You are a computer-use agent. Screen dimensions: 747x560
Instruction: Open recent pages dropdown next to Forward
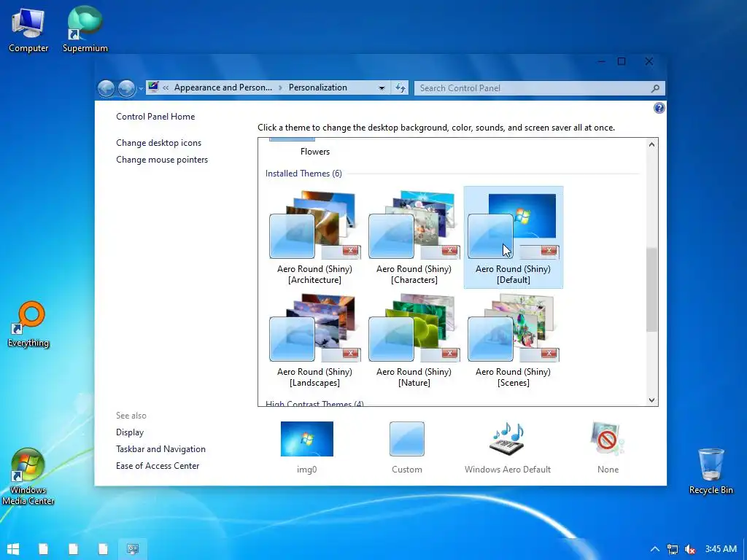(x=141, y=88)
